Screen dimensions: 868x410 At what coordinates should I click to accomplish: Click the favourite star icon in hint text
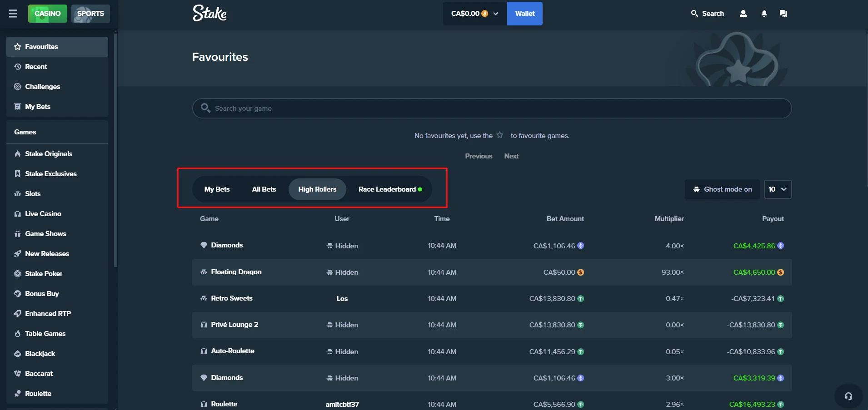(500, 135)
